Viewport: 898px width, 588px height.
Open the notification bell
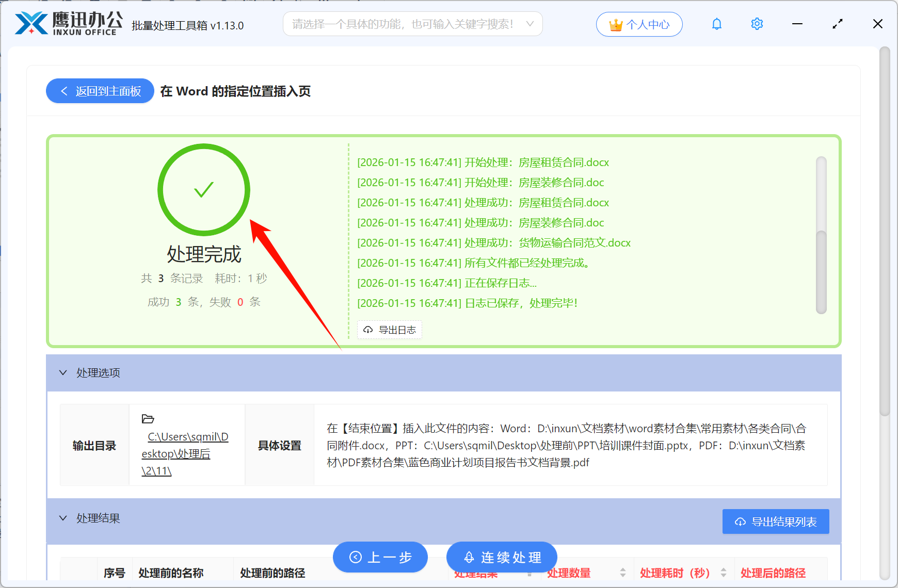coord(716,24)
